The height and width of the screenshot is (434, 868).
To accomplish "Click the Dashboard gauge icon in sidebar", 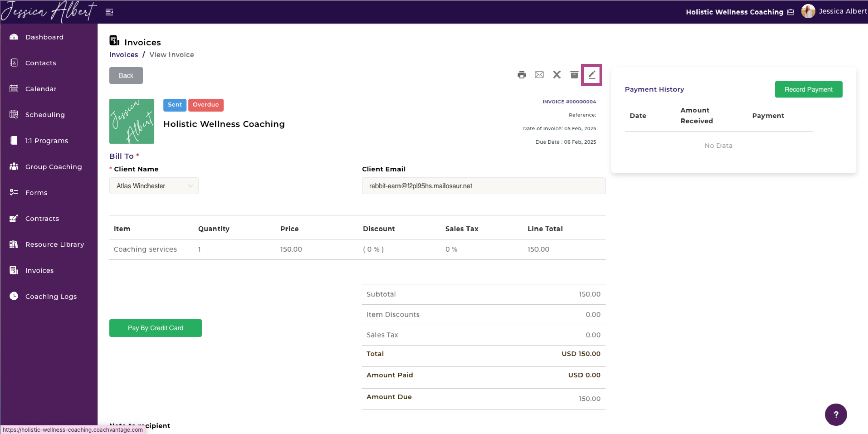I will [14, 37].
